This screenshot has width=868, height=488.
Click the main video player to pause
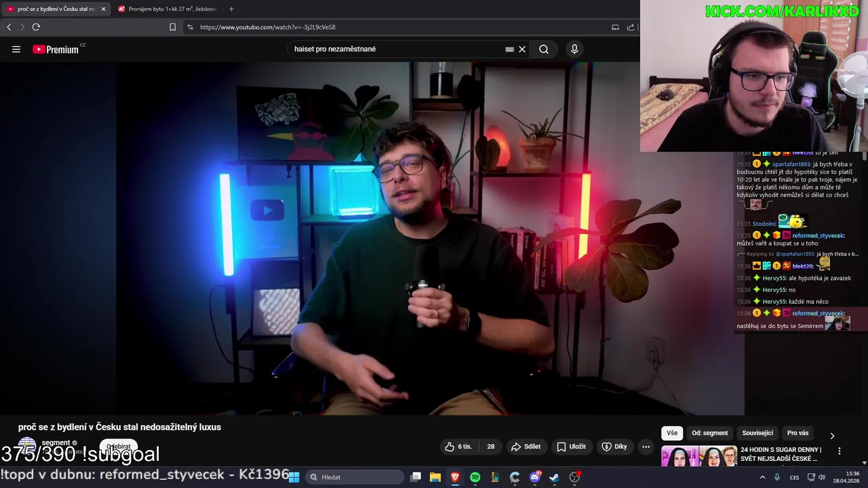(372, 239)
